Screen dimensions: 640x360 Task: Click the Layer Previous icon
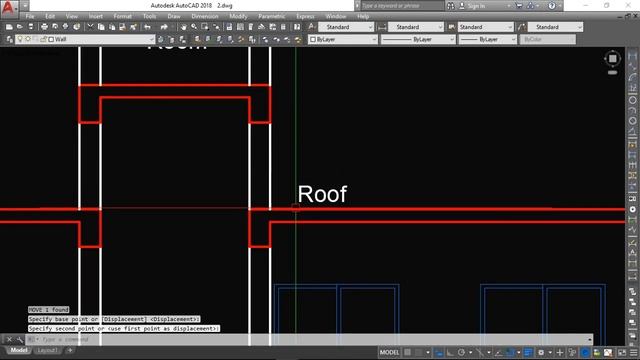tap(171, 39)
